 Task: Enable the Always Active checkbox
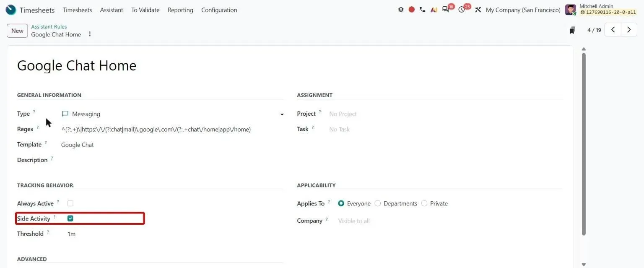click(x=70, y=203)
